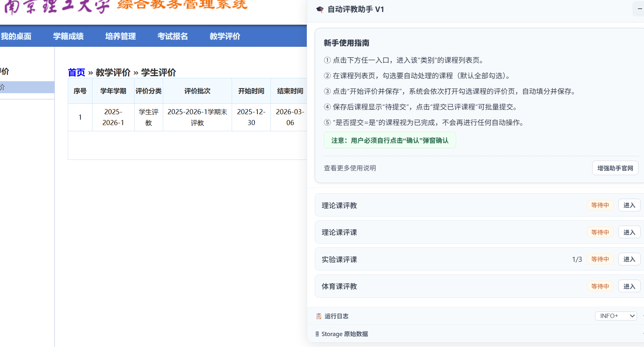644x347 pixels.
Task: Expand the Storage 原始数据 section
Action: (x=344, y=334)
